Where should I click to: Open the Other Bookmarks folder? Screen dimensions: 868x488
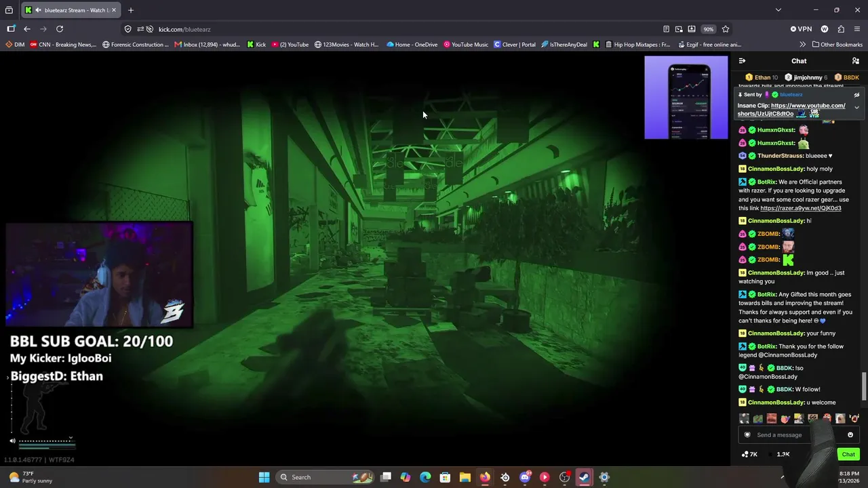[x=837, y=45]
